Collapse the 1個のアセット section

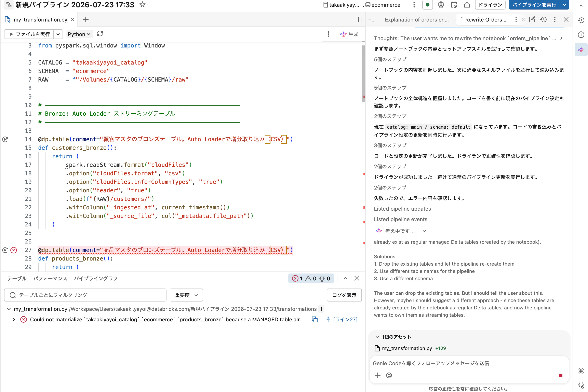point(377,337)
